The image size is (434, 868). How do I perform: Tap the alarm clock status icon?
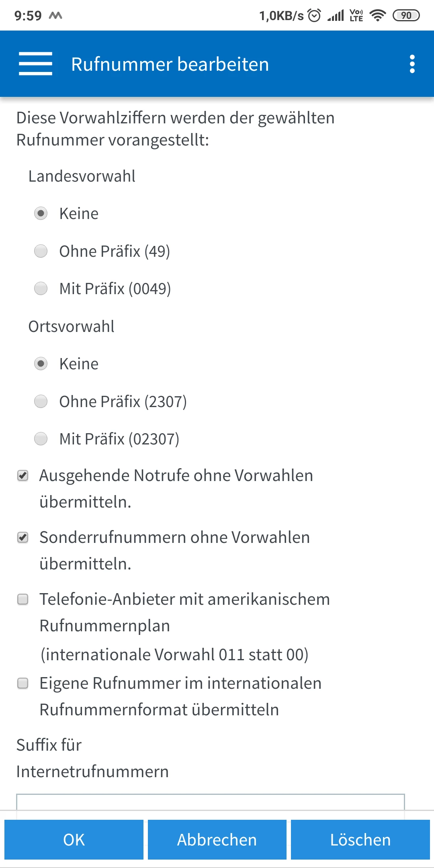pyautogui.click(x=314, y=16)
